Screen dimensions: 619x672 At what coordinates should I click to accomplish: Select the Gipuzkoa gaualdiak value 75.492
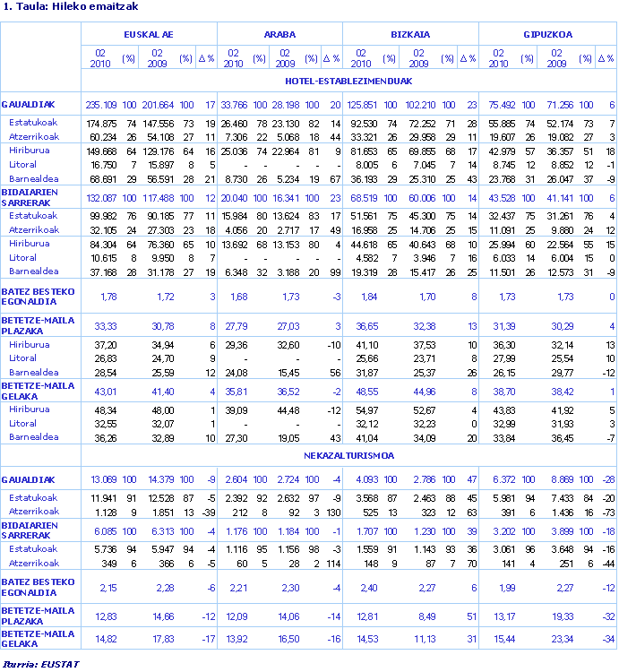pos(500,105)
